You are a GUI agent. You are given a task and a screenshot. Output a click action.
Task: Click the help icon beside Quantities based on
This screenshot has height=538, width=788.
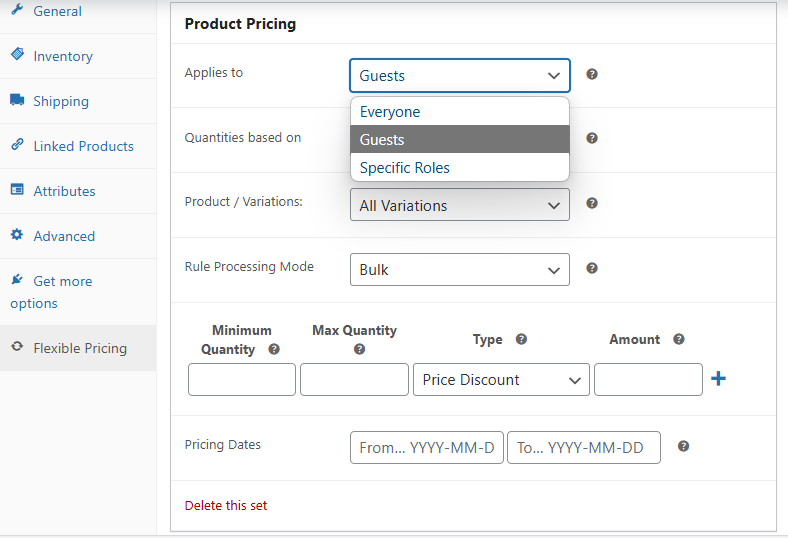[592, 139]
